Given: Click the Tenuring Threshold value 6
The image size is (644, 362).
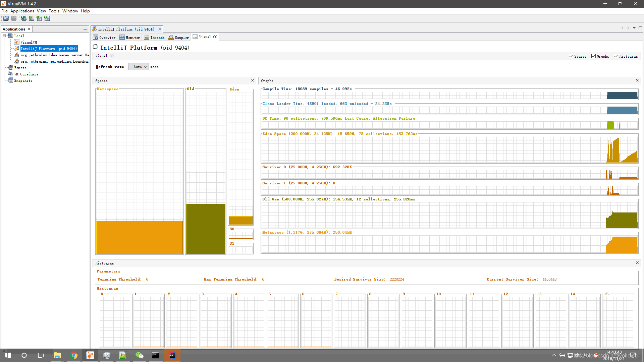Looking at the screenshot, I should (147, 279).
